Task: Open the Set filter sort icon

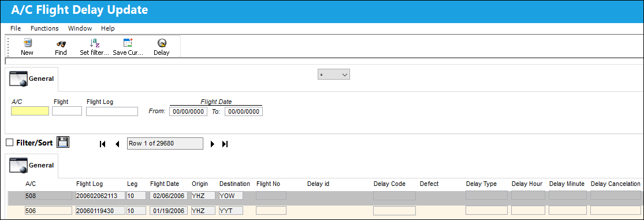Action: point(95,43)
